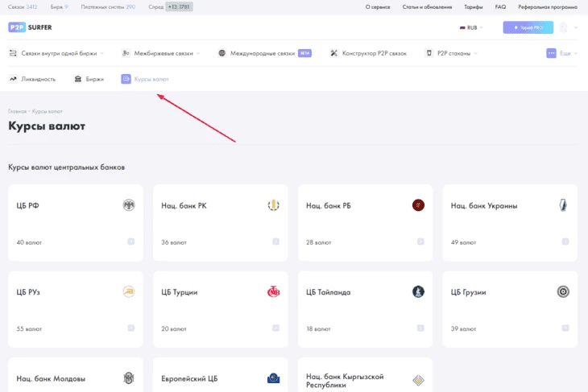The height and width of the screenshot is (392, 588).
Task: Click the ЦБ Тайланда dark emblem
Action: tap(418, 291)
